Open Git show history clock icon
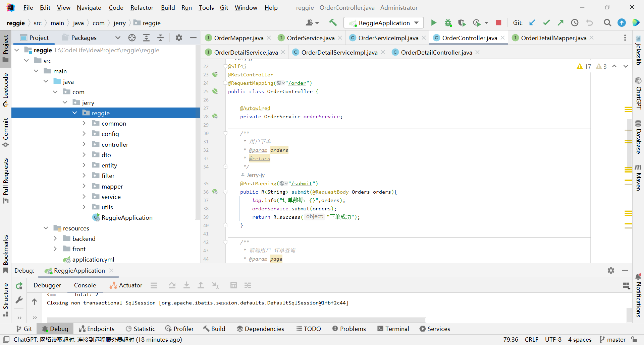The height and width of the screenshot is (345, 644). tap(575, 23)
